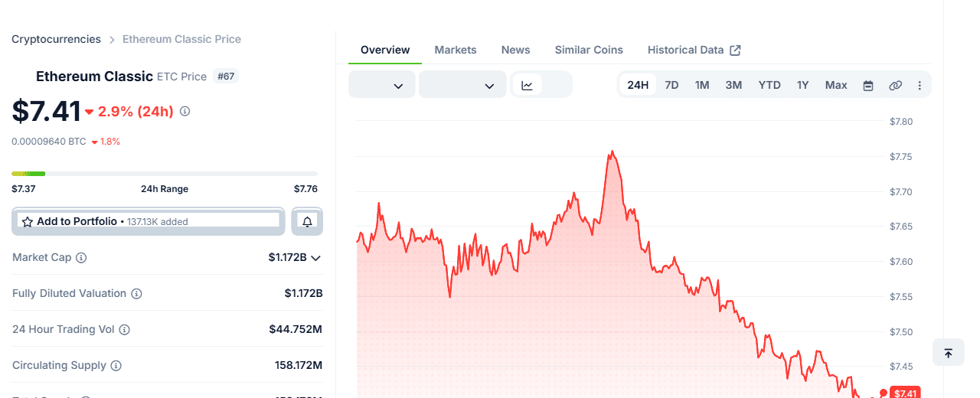Select the 3M time range
The width and height of the screenshot is (980, 398).
(x=733, y=85)
